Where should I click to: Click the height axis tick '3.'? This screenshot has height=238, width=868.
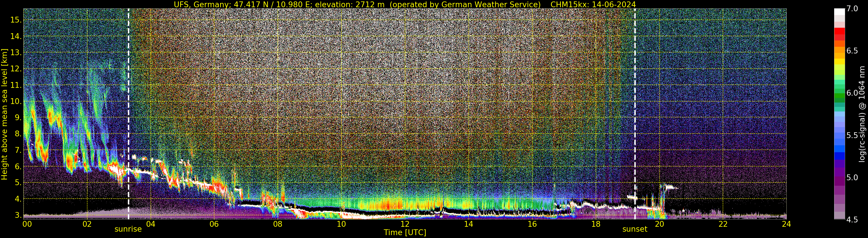pos(18,215)
